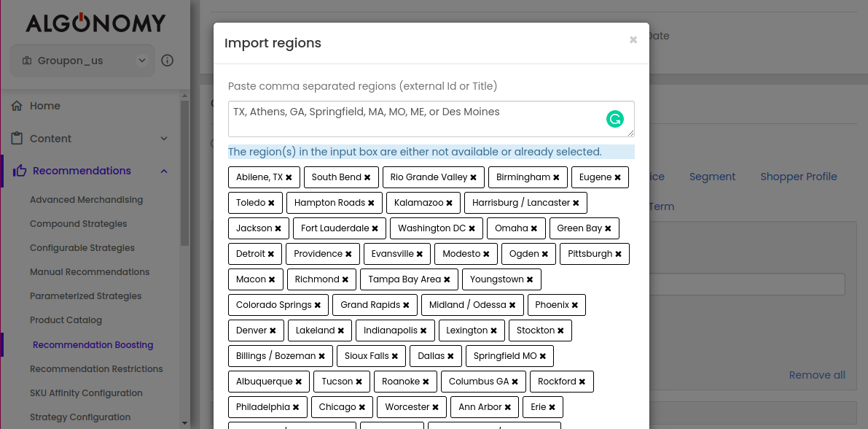Click the comma separated regions text box
The image size is (868, 429).
[415, 119]
